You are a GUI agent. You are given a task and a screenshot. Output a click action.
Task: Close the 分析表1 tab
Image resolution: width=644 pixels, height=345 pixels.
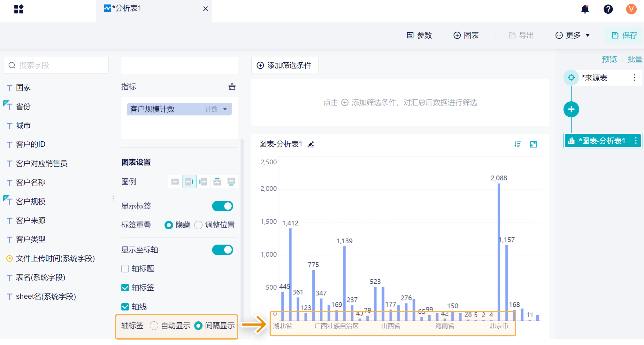pyautogui.click(x=205, y=9)
